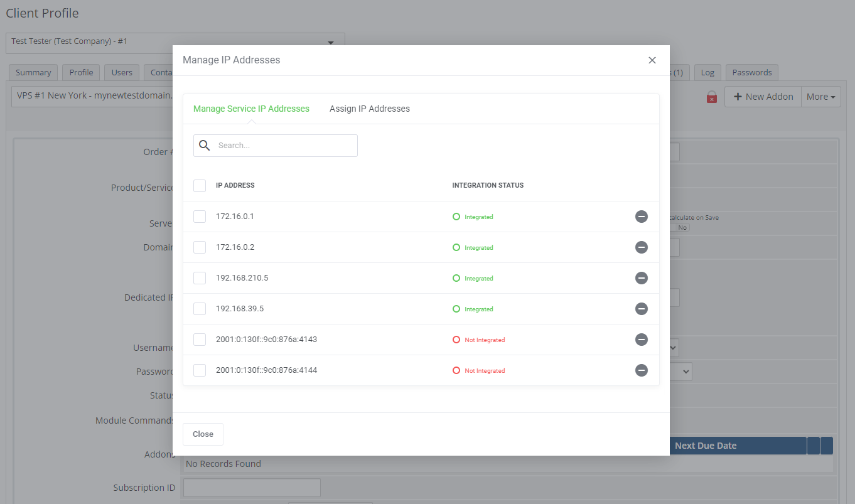This screenshot has height=504, width=855.
Task: Remove the 192.168.210.5 IP address
Action: tap(641, 278)
